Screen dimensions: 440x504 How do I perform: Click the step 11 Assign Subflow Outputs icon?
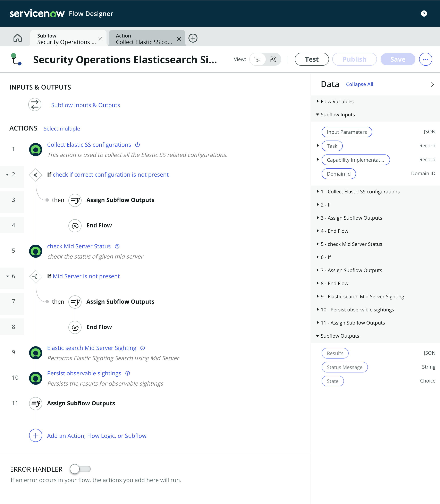click(36, 404)
